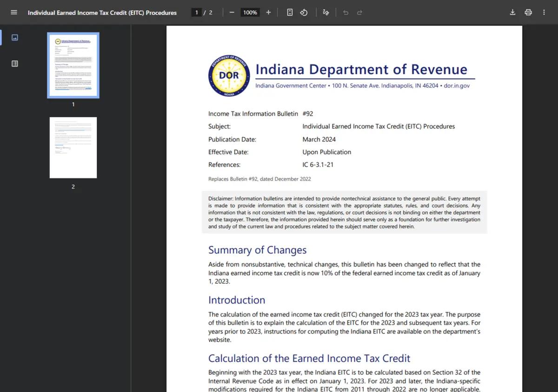Click the IC 6-3.1-21 reference text
The width and height of the screenshot is (558, 392).
coord(318,165)
